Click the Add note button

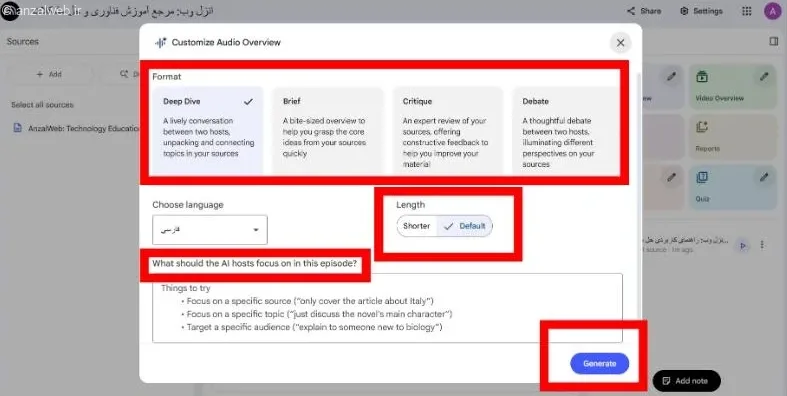click(686, 381)
